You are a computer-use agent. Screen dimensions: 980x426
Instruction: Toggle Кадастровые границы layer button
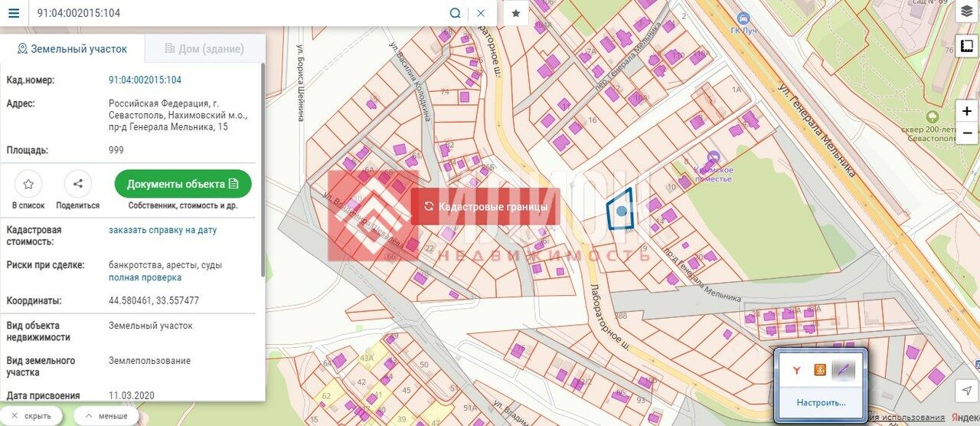[x=485, y=207]
